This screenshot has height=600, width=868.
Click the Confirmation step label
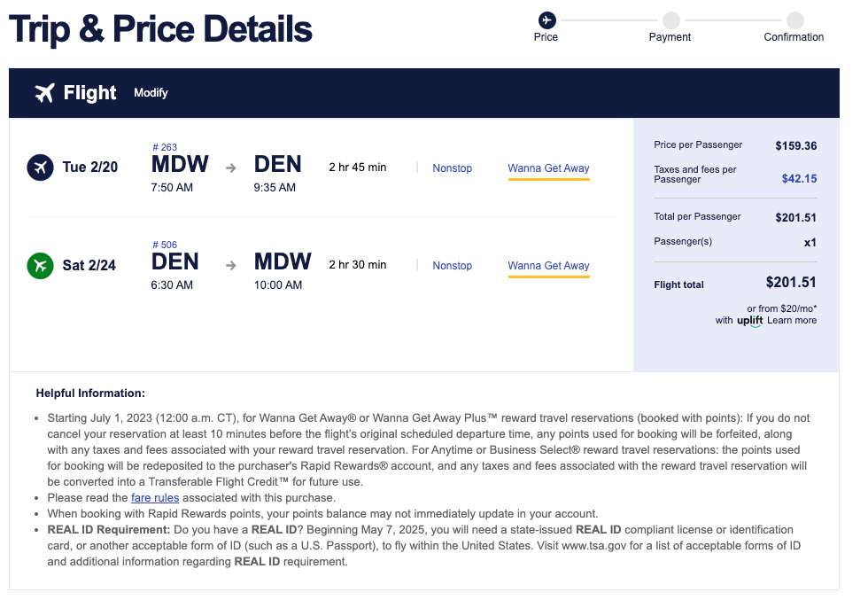794,37
